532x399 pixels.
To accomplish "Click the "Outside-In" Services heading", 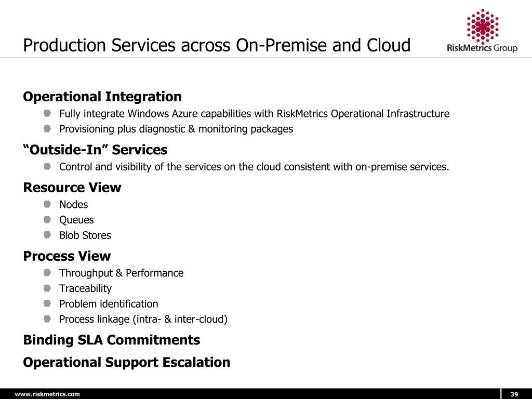I will (95, 150).
